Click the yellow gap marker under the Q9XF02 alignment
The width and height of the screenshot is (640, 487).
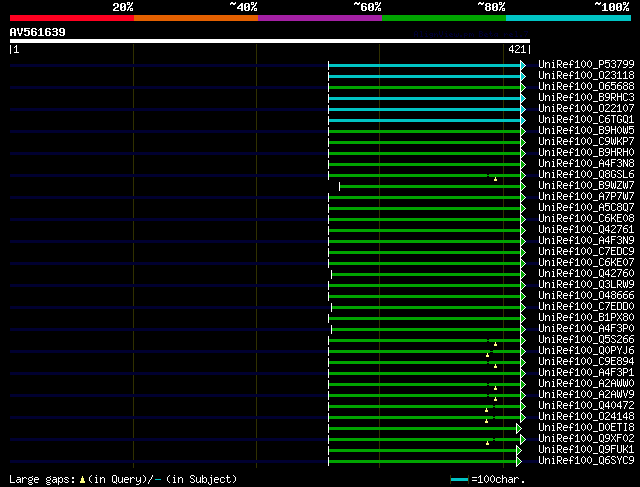coord(487,443)
